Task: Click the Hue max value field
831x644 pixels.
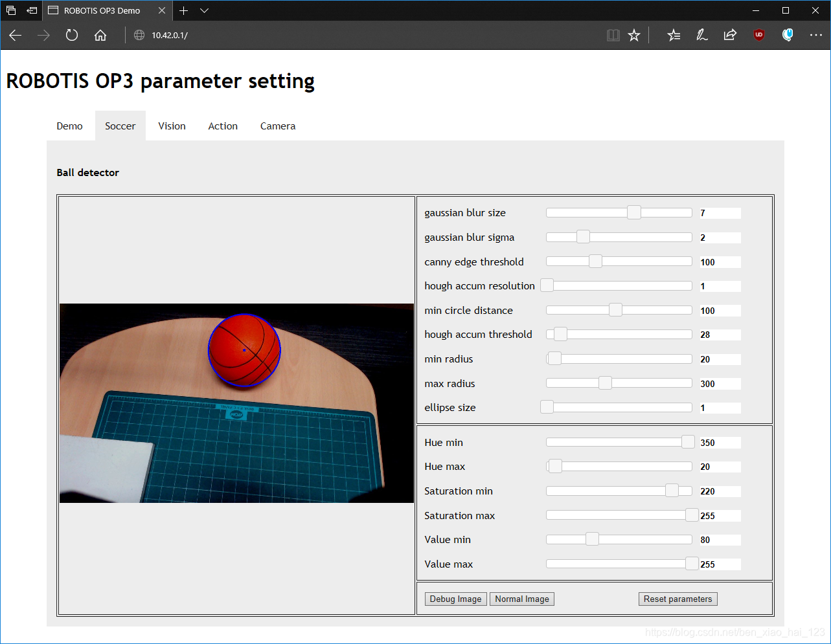Action: coord(720,467)
